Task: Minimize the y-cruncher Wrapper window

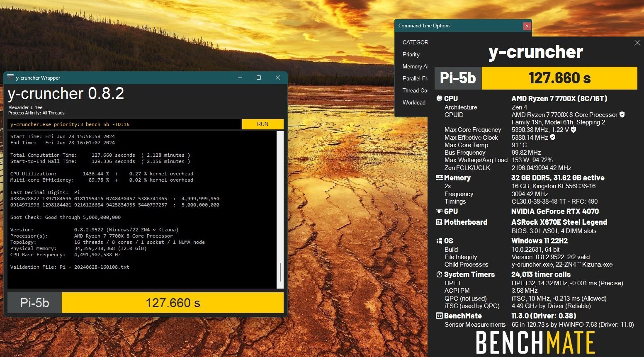Action: coord(240,78)
